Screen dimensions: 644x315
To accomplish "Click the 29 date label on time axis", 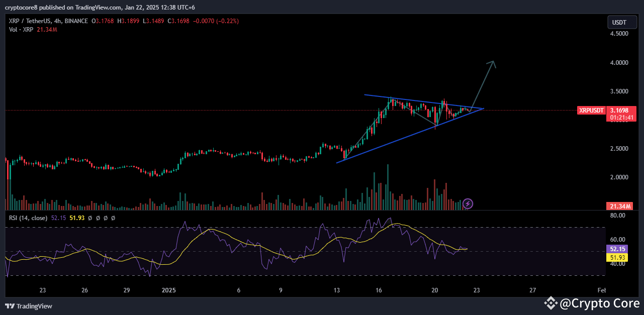I will 127,290.
